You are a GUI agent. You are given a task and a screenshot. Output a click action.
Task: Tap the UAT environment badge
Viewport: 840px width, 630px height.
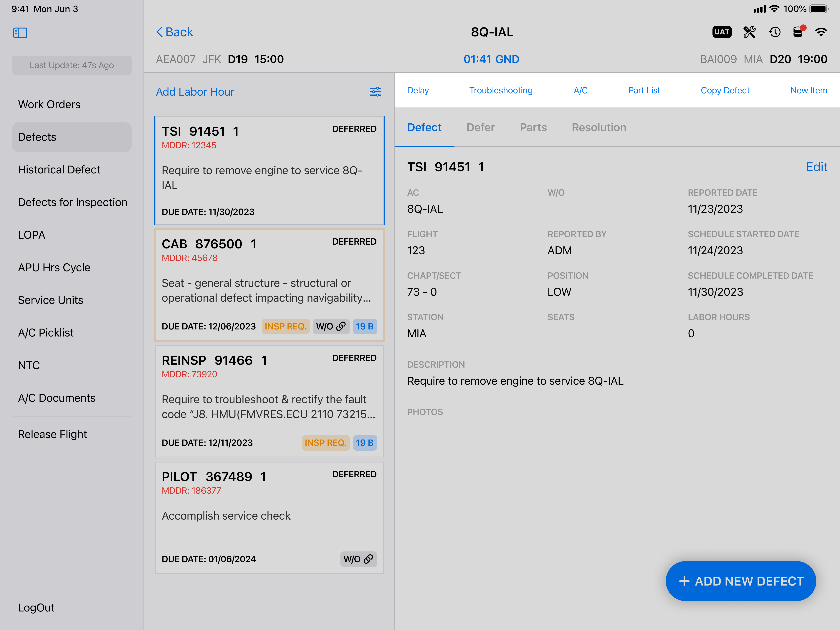pyautogui.click(x=722, y=32)
